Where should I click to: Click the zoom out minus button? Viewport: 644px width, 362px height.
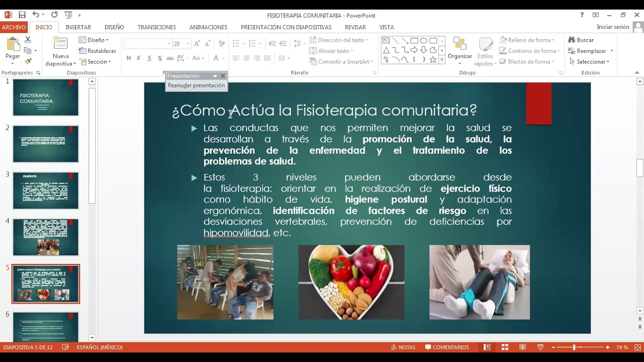[553, 347]
